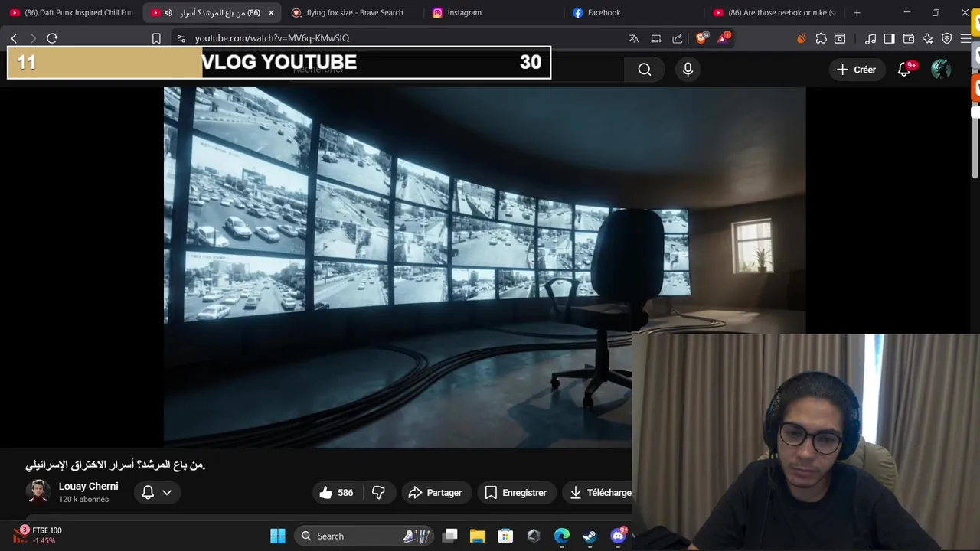
Task: Mute the tab using its speaker icon
Action: point(168,13)
